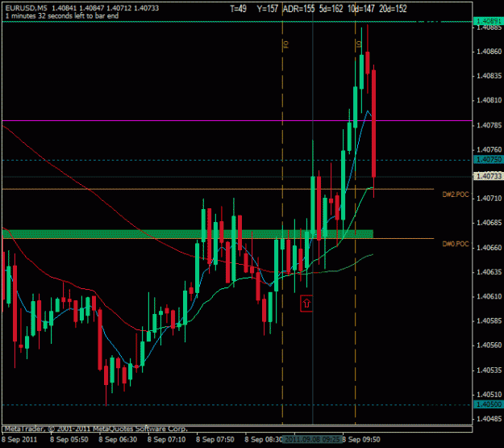Click the 20d=152 range value
Screen dimensions: 504x448
pyautogui.click(x=393, y=9)
